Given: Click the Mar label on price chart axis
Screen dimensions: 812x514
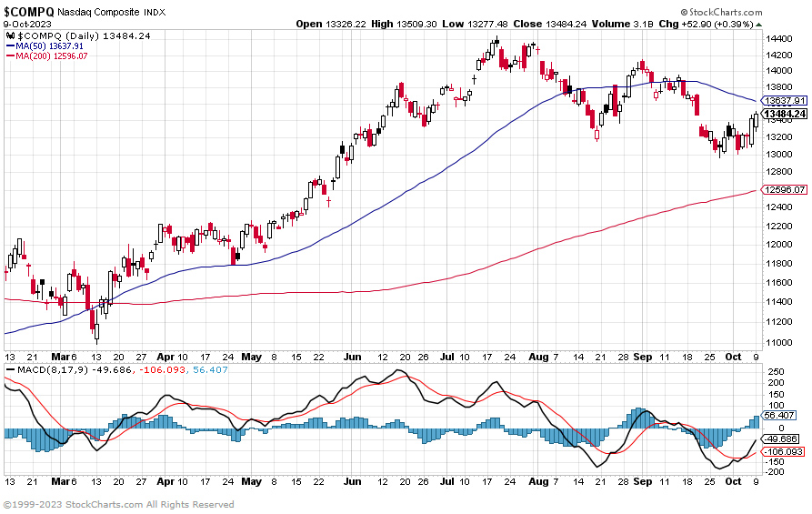Looking at the screenshot, I should click(60, 357).
